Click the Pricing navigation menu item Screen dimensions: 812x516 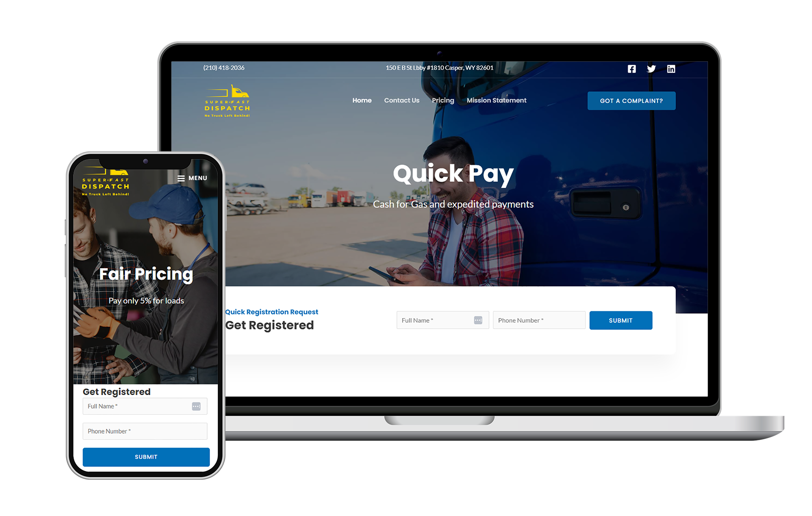point(443,101)
